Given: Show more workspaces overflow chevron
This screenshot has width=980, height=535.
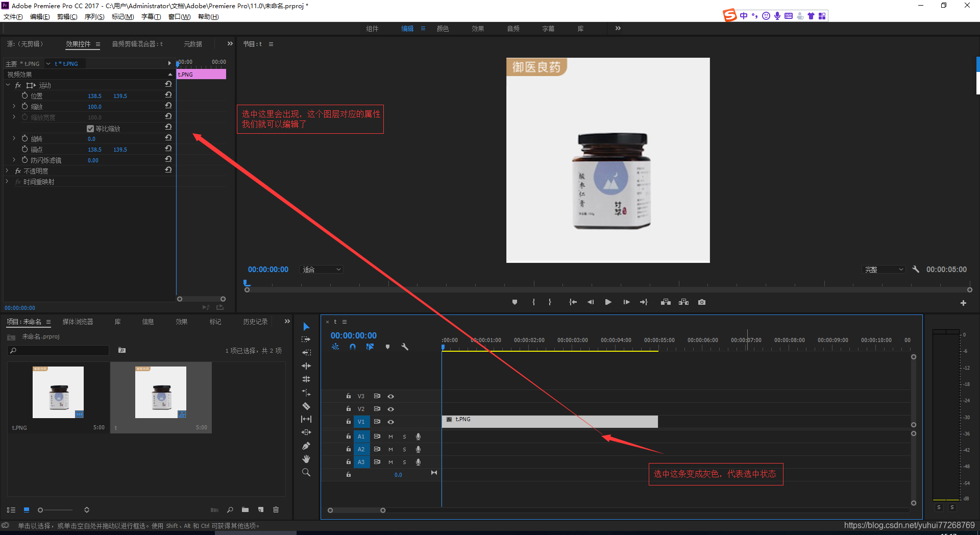Looking at the screenshot, I should click(x=618, y=29).
